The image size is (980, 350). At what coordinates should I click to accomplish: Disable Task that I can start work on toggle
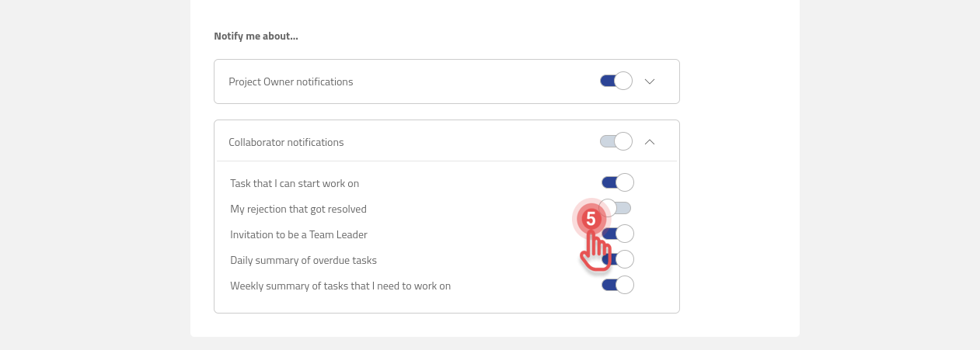point(618,182)
